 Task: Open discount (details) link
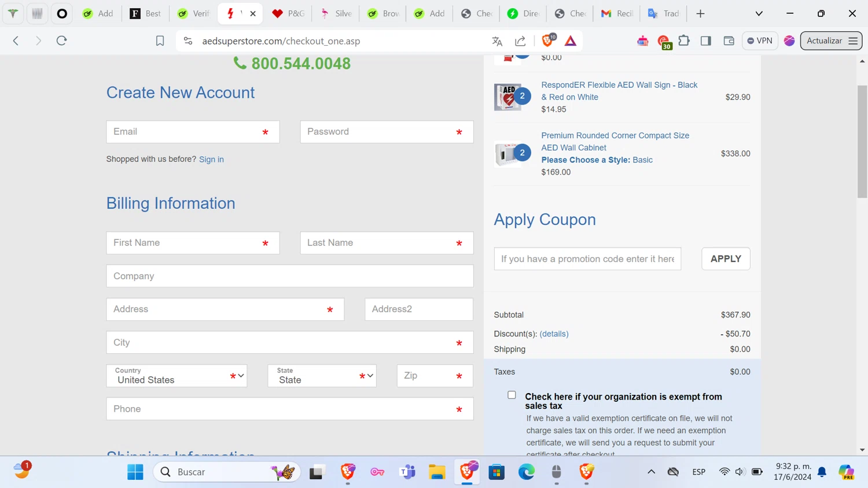tap(554, 334)
